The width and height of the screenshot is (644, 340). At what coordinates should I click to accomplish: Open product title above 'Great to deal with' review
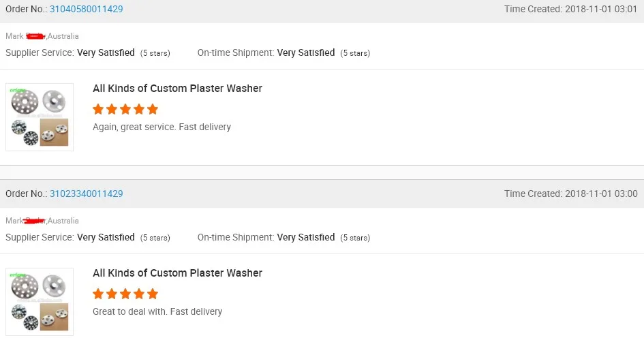pos(177,273)
